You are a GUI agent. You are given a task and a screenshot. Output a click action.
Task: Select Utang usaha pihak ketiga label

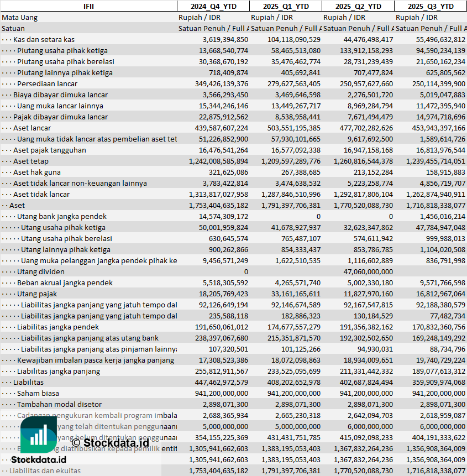(63, 228)
